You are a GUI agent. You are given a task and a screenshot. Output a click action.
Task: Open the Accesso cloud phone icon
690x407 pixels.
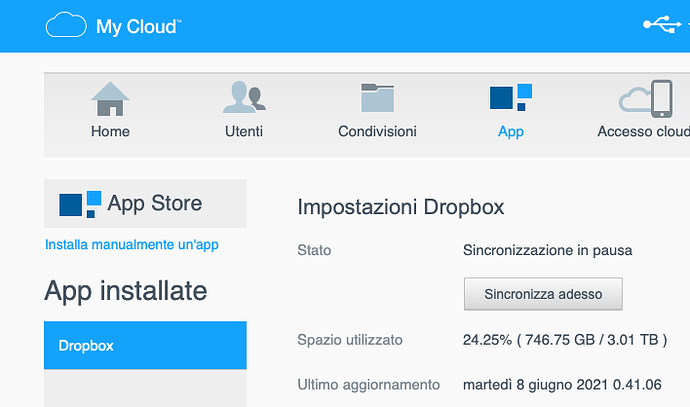pyautogui.click(x=646, y=99)
